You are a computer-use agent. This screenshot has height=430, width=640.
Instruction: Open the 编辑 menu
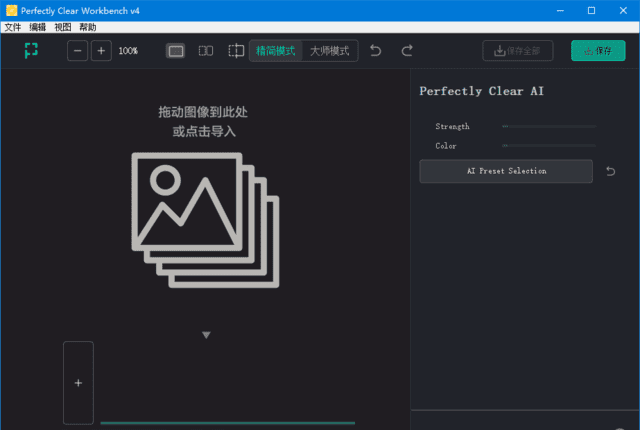click(38, 27)
